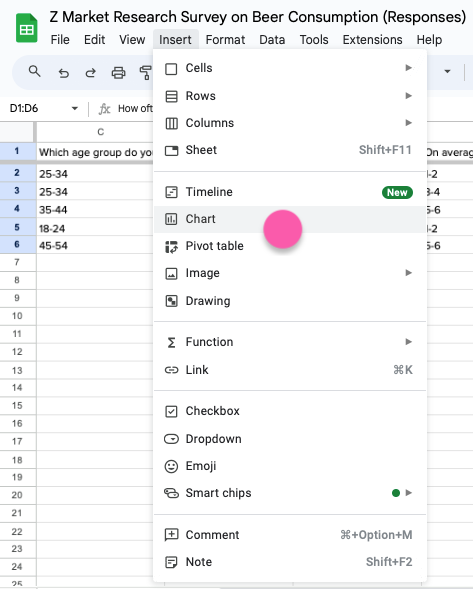Expand the Smart chips submenu
This screenshot has width=473, height=589.
290,493
